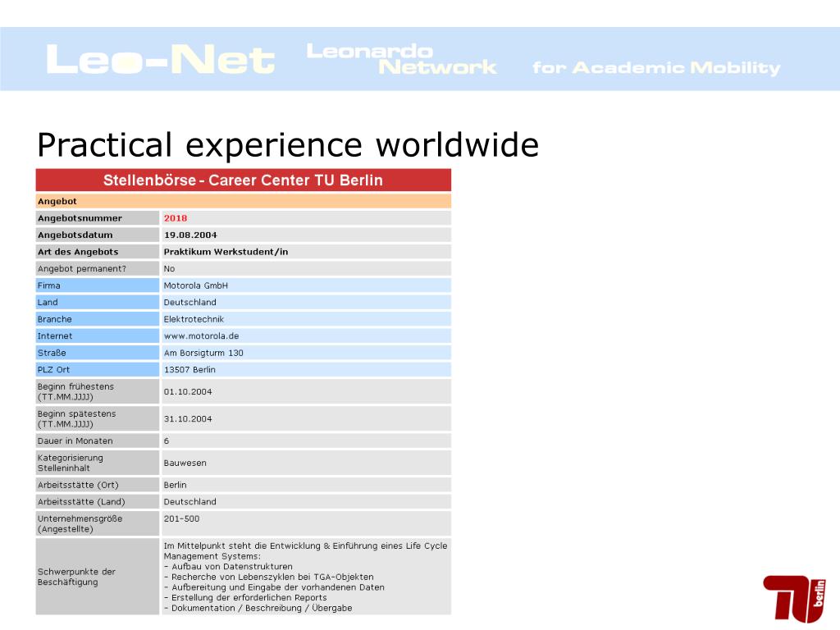Click the 'Firma' label
840x630 pixels.
pos(48,285)
